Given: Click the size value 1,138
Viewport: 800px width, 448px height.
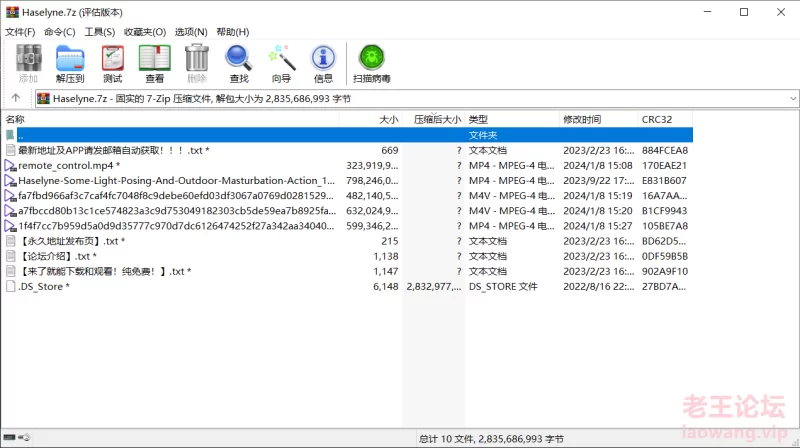Looking at the screenshot, I should click(386, 256).
